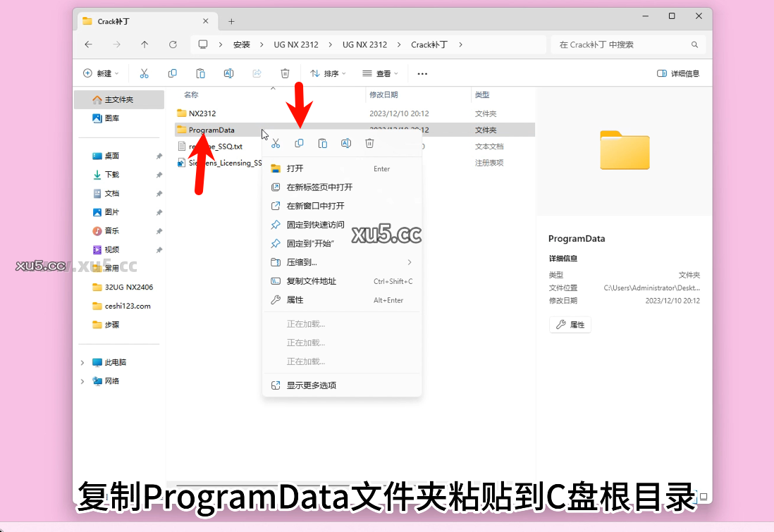Select the Copy icon in the toolbar
774x532 pixels.
pos(172,73)
